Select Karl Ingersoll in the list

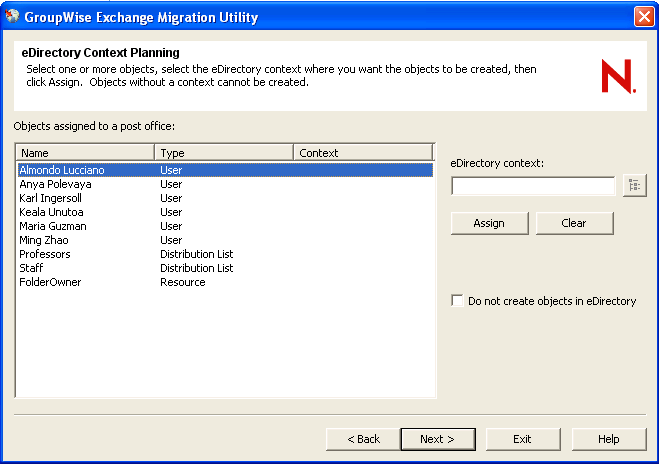click(x=225, y=198)
